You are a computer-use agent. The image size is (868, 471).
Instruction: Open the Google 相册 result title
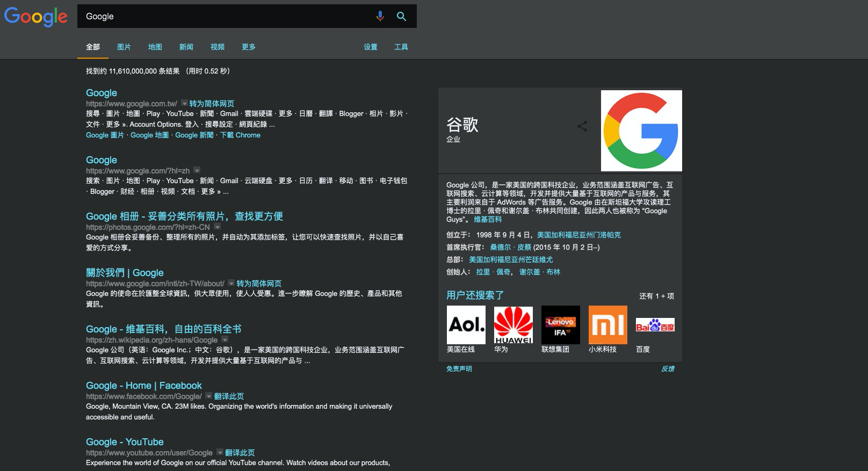184,216
